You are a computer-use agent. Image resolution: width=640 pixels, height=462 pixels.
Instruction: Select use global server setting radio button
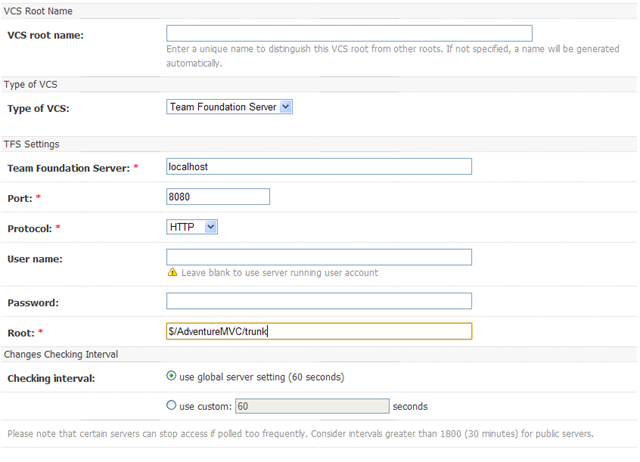tap(171, 376)
